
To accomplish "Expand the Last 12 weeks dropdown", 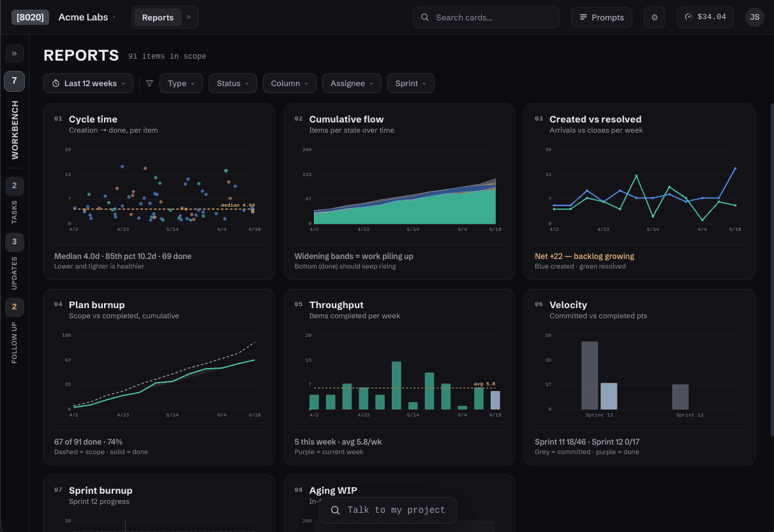I will click(x=89, y=84).
